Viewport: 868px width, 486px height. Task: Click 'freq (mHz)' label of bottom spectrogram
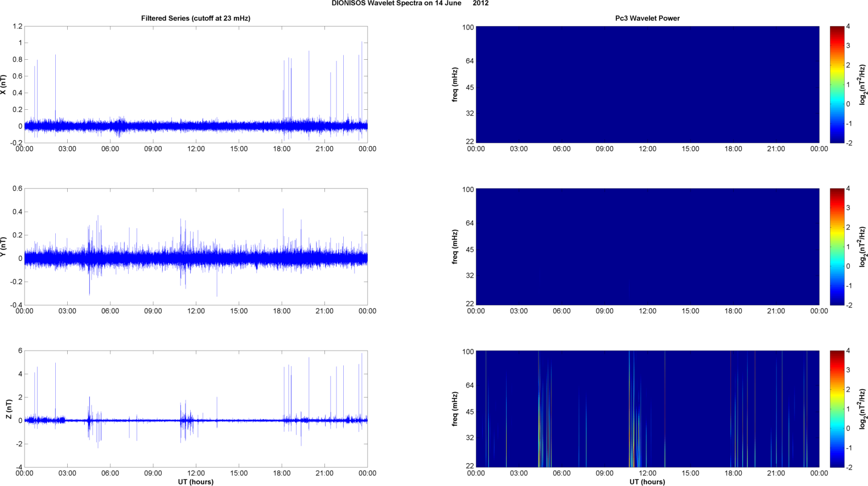pyautogui.click(x=455, y=409)
